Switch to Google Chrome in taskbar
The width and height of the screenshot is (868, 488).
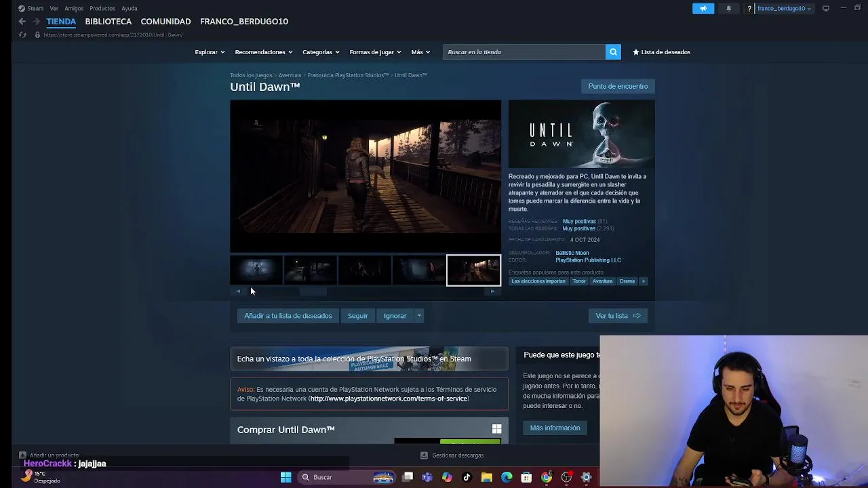click(547, 477)
